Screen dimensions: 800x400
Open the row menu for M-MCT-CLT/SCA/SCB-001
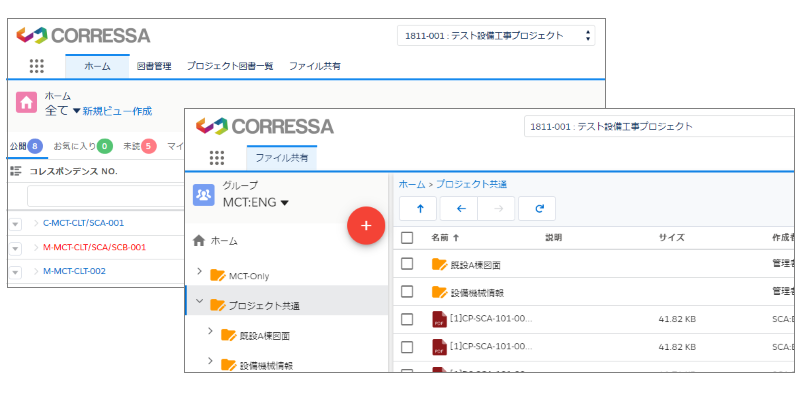[x=15, y=248]
